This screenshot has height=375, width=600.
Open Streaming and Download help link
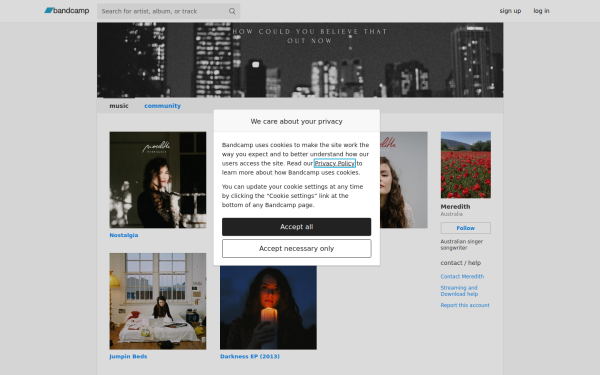tap(459, 291)
